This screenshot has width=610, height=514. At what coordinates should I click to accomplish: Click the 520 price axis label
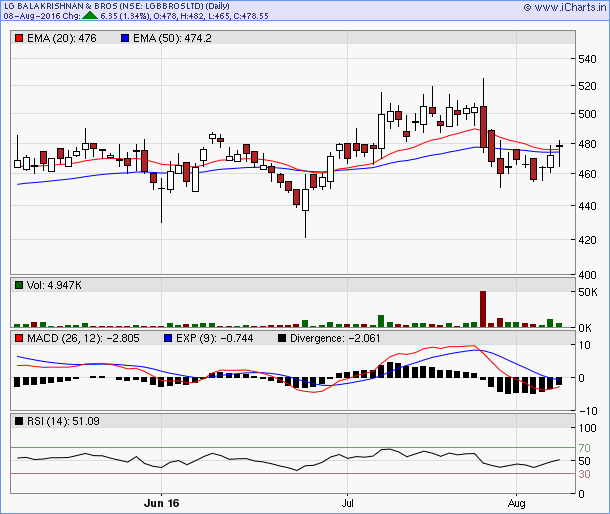point(587,86)
